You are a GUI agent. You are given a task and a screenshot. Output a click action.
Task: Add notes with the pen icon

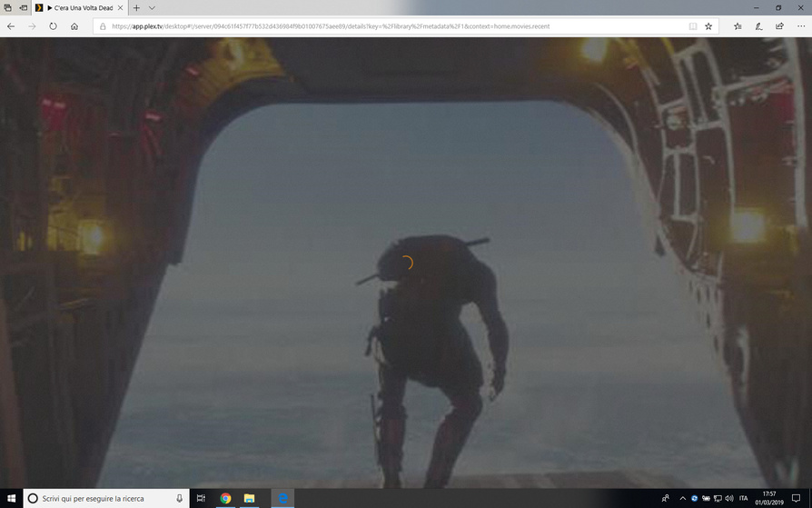[x=758, y=26]
